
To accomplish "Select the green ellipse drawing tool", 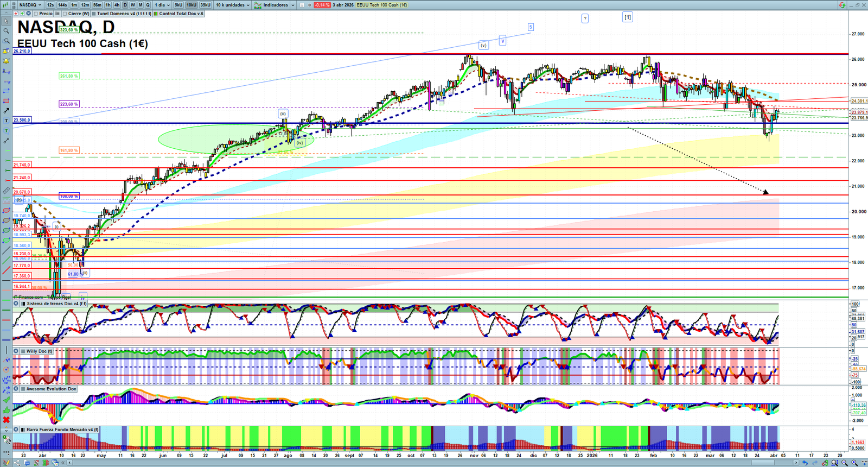I will 6,230.
